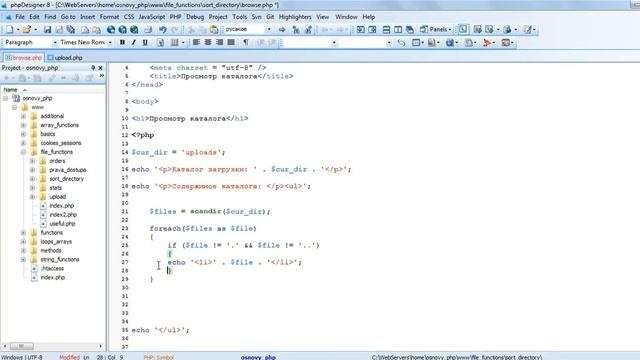Click the Undo arrow icon

(x=162, y=29)
